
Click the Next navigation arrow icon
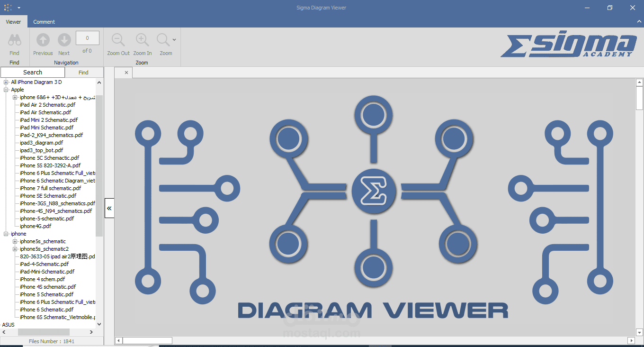63,40
